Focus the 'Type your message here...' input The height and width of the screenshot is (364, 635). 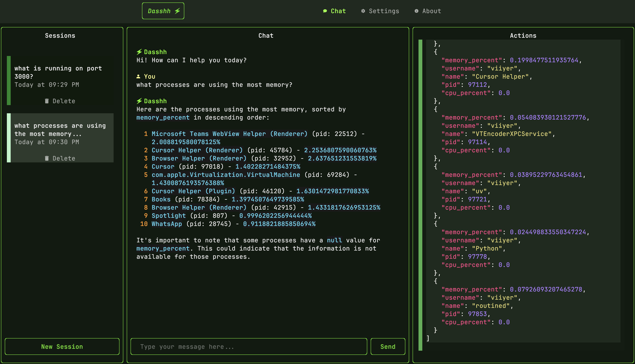pyautogui.click(x=249, y=346)
